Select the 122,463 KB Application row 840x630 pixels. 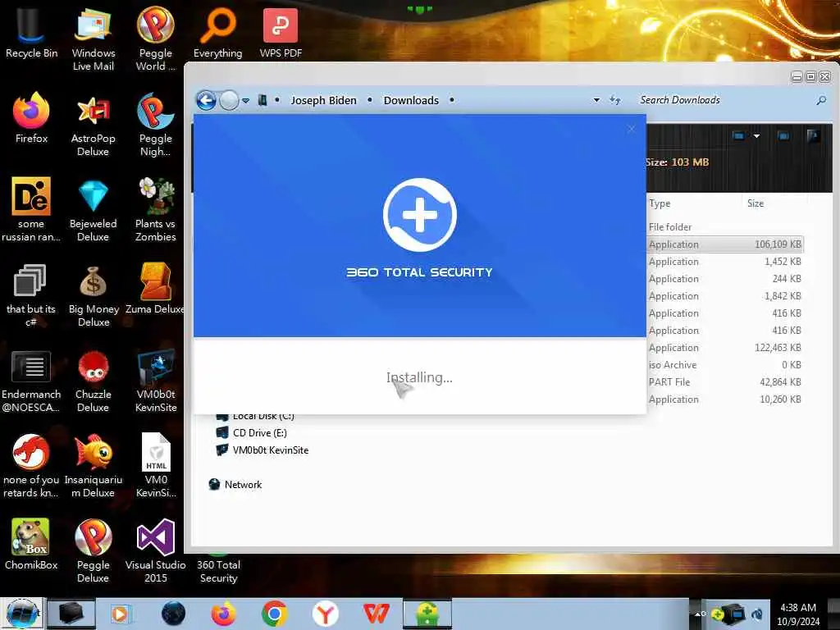725,348
